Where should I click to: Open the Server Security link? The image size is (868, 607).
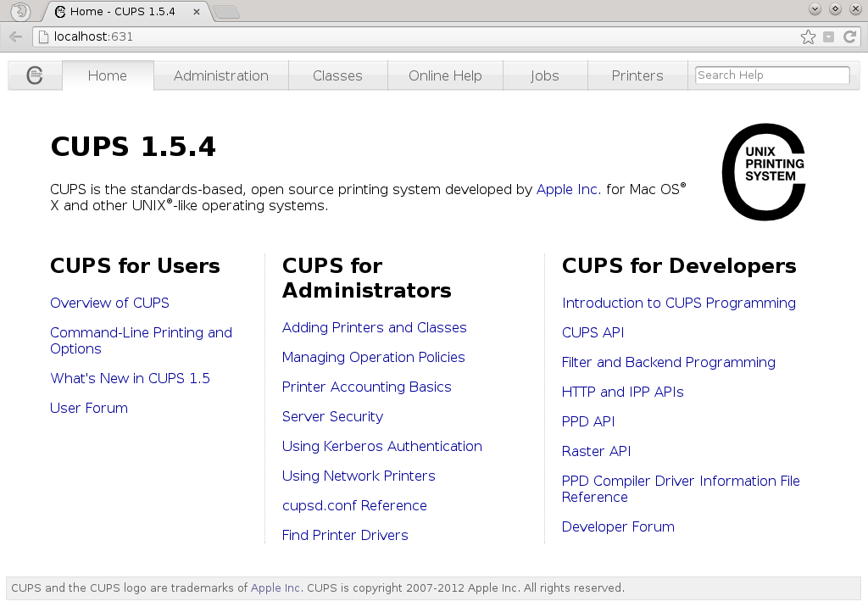[332, 416]
